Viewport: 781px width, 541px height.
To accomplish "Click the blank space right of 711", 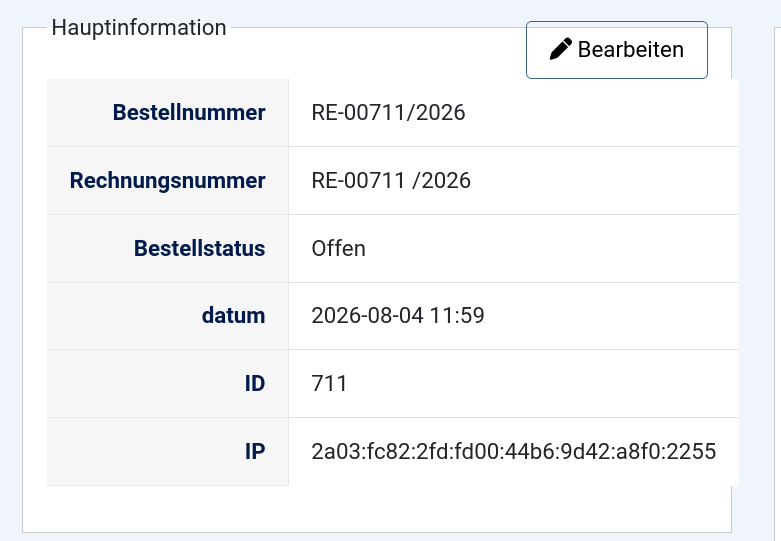I will click(543, 384).
